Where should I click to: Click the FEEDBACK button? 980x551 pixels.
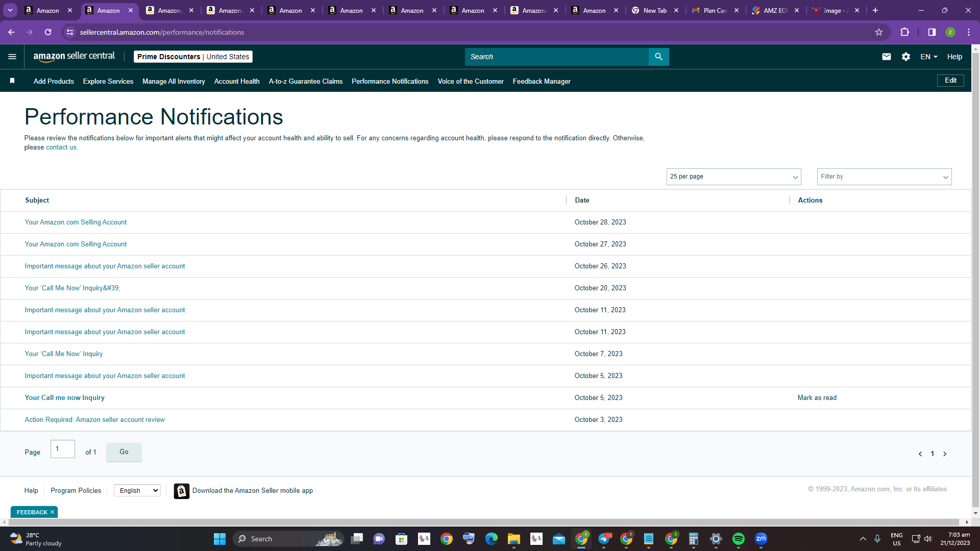(32, 512)
